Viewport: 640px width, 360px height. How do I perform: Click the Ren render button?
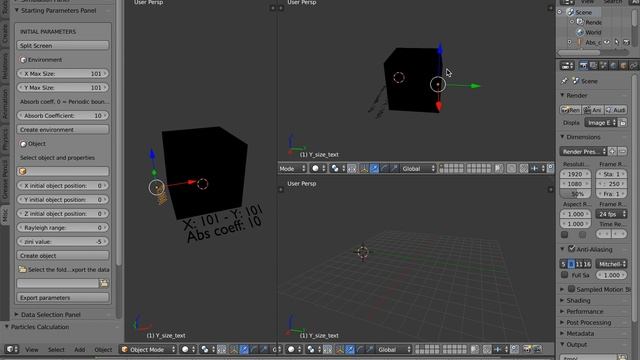tap(571, 110)
